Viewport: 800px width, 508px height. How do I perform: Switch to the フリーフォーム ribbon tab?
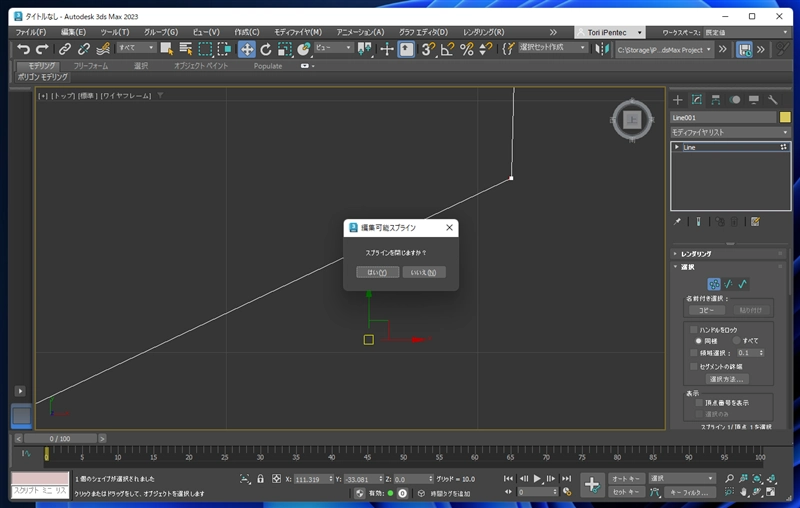pos(92,66)
